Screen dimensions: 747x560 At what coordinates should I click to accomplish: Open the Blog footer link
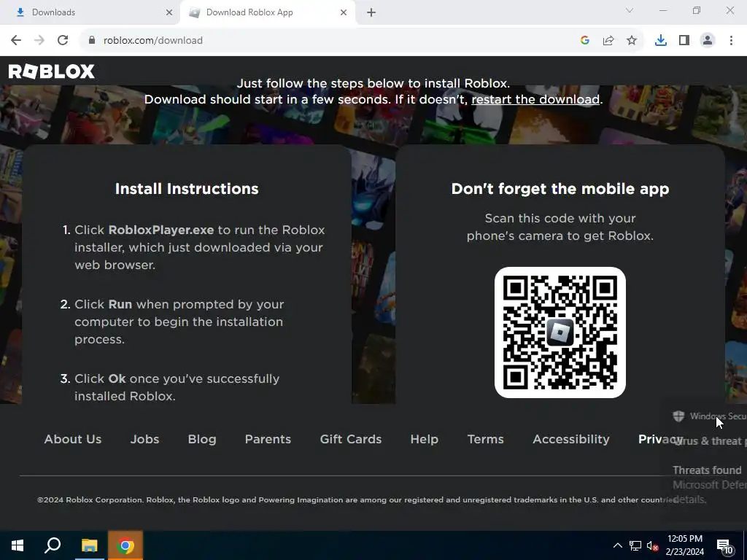click(202, 439)
